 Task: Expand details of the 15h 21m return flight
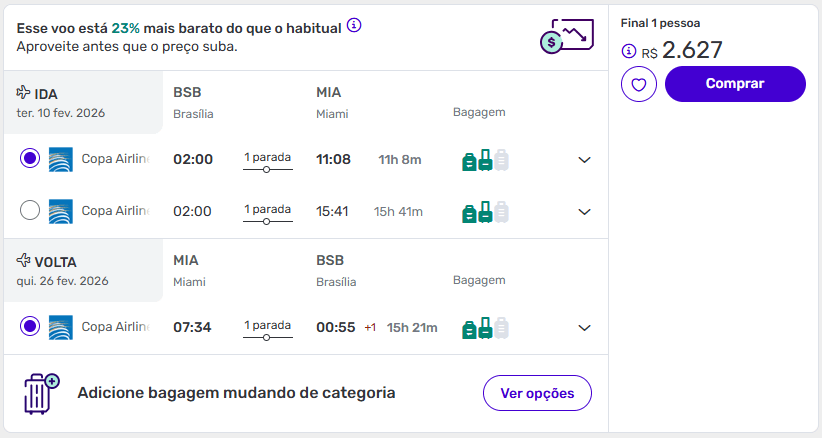click(x=585, y=327)
